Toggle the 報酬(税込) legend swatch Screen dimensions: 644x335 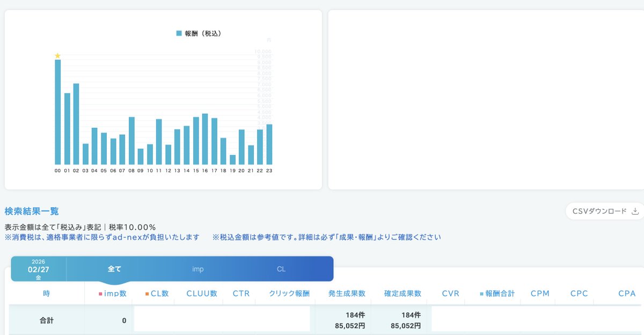[179, 33]
